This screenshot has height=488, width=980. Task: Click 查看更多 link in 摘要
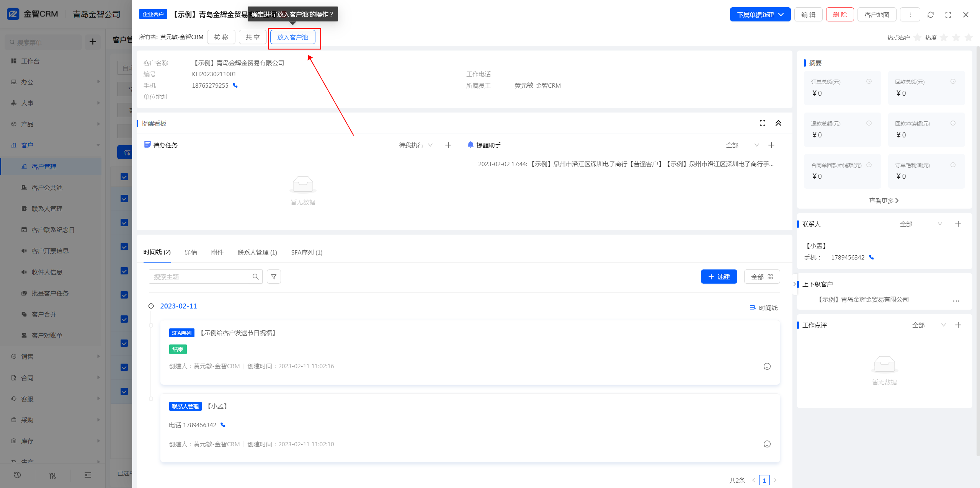pos(884,201)
